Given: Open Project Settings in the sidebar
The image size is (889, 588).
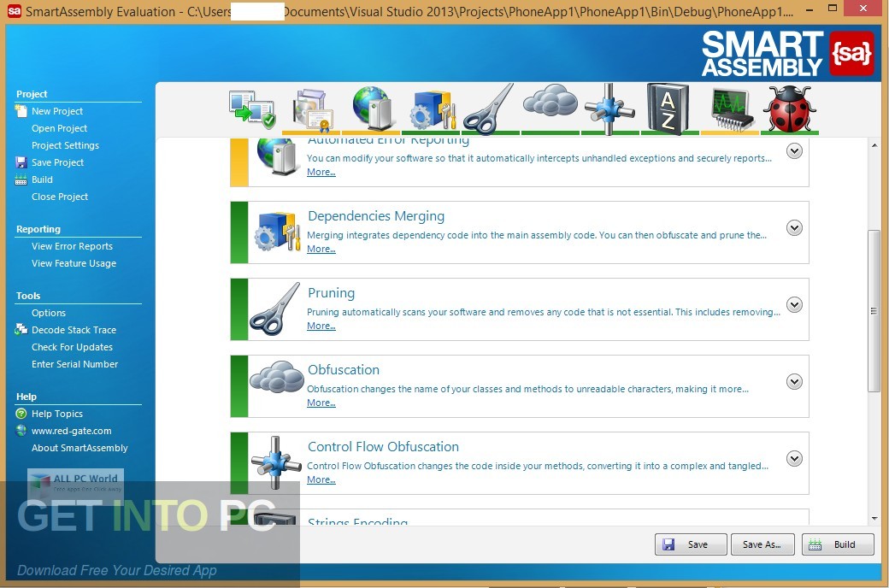Looking at the screenshot, I should (65, 145).
